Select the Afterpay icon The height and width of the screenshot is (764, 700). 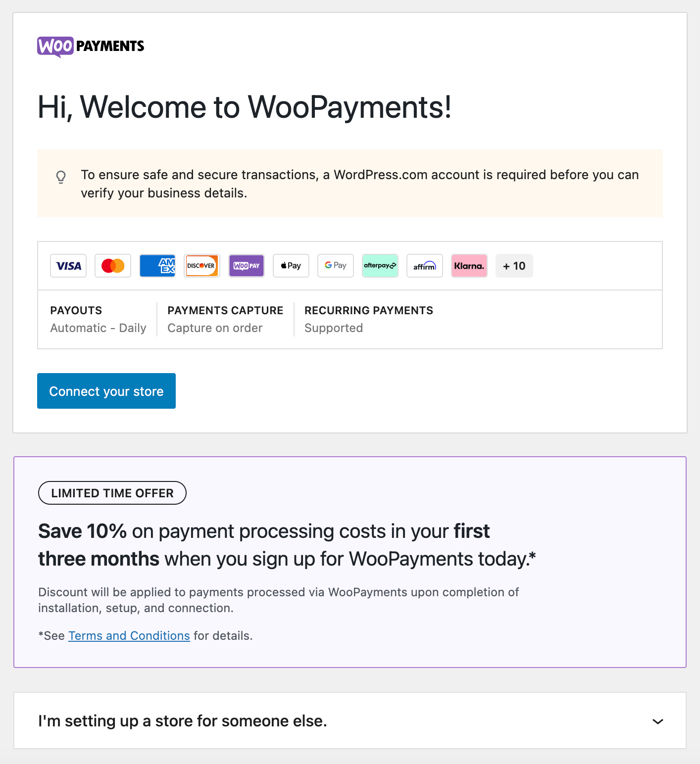point(380,266)
